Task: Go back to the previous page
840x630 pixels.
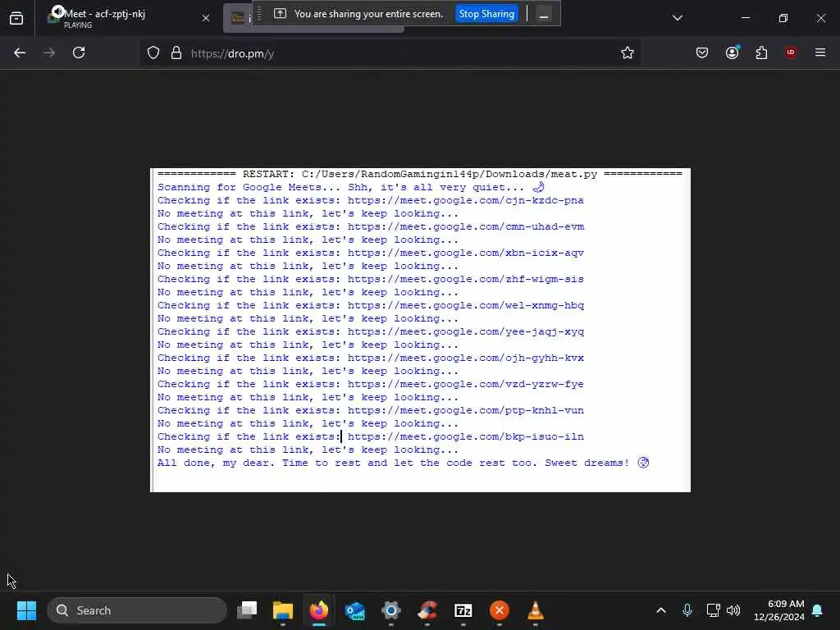Action: (x=20, y=53)
